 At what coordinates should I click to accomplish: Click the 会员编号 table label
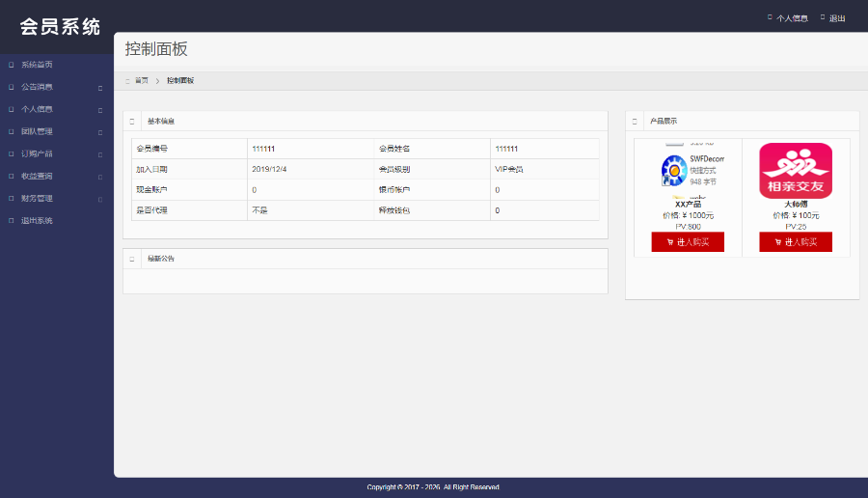coord(151,149)
